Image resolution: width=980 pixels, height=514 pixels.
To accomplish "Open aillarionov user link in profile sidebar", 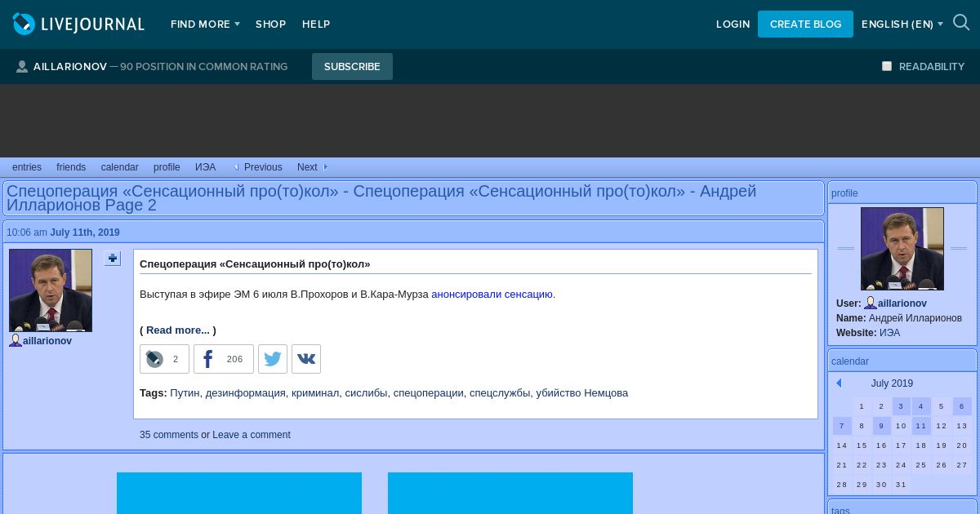I will (x=902, y=304).
